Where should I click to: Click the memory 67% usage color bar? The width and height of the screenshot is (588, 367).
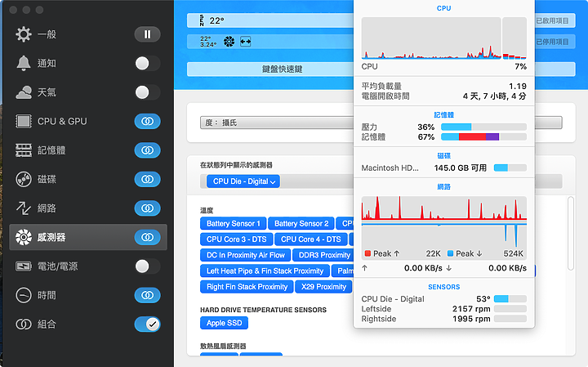[483, 137]
